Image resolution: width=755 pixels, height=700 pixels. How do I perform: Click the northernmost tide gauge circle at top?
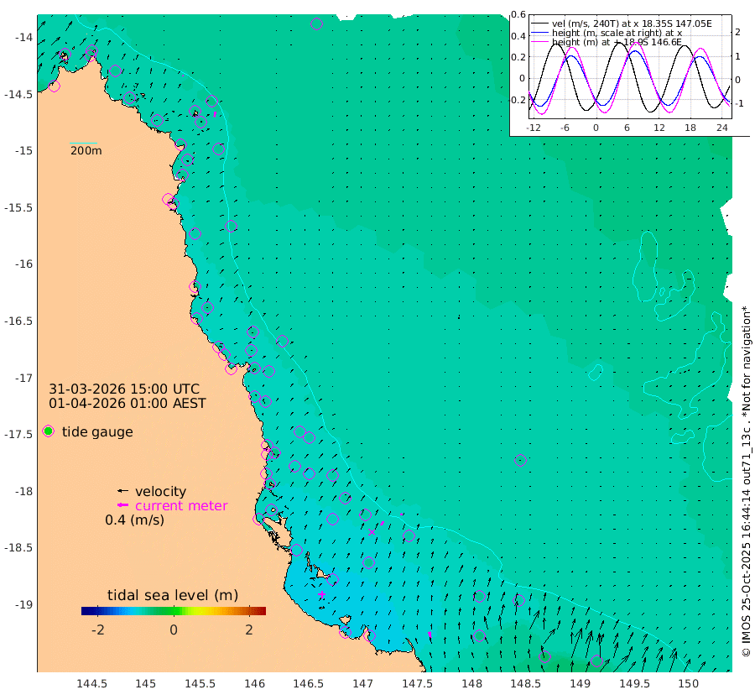(316, 24)
